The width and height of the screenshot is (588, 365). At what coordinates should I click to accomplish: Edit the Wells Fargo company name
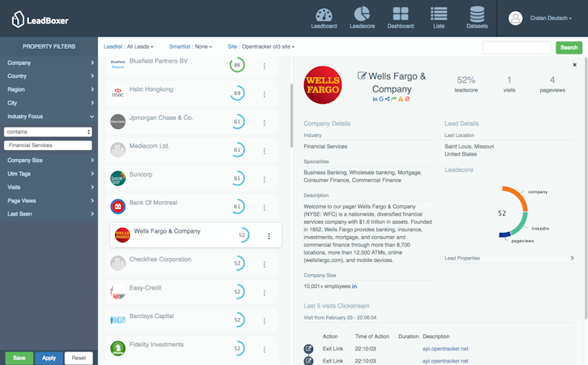pyautogui.click(x=362, y=75)
